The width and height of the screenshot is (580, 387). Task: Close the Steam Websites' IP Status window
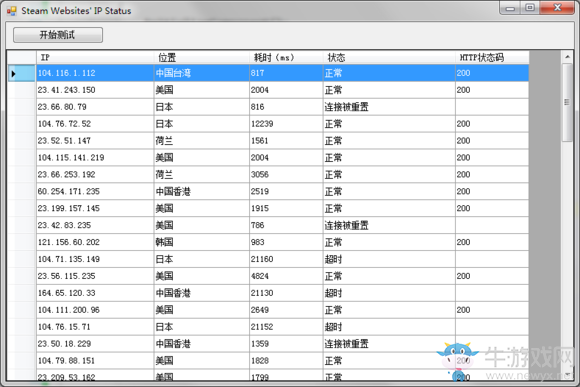tap(557, 8)
